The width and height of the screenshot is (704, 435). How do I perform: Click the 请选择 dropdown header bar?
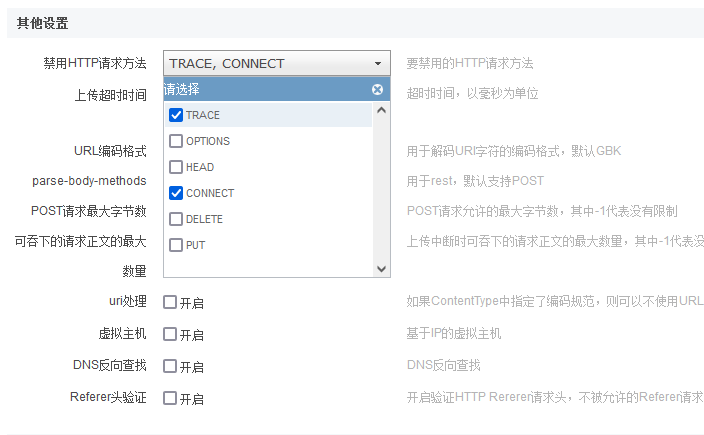tap(277, 89)
